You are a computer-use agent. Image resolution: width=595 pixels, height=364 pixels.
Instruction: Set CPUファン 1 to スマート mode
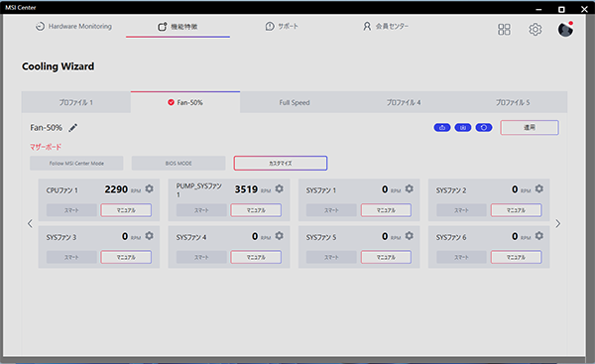point(71,210)
